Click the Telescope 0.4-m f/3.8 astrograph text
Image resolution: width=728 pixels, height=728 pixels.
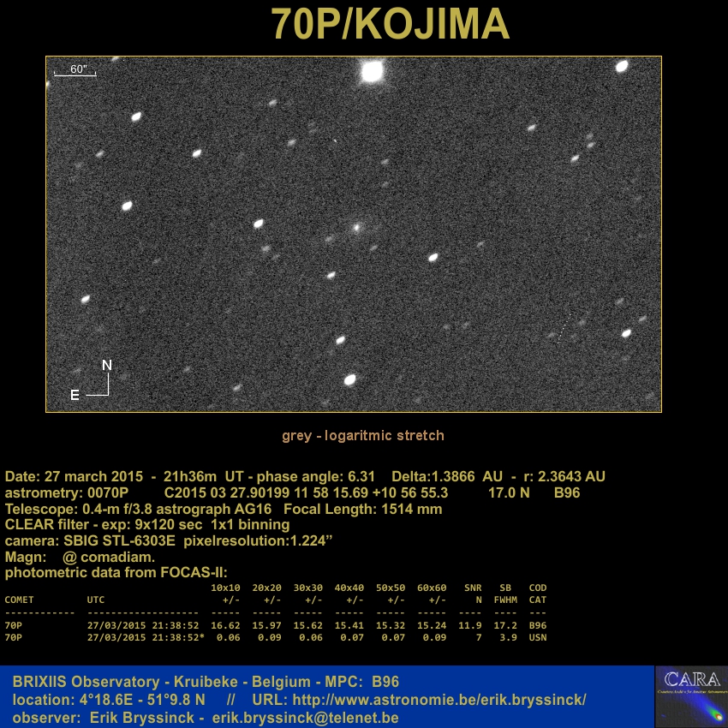(139, 509)
